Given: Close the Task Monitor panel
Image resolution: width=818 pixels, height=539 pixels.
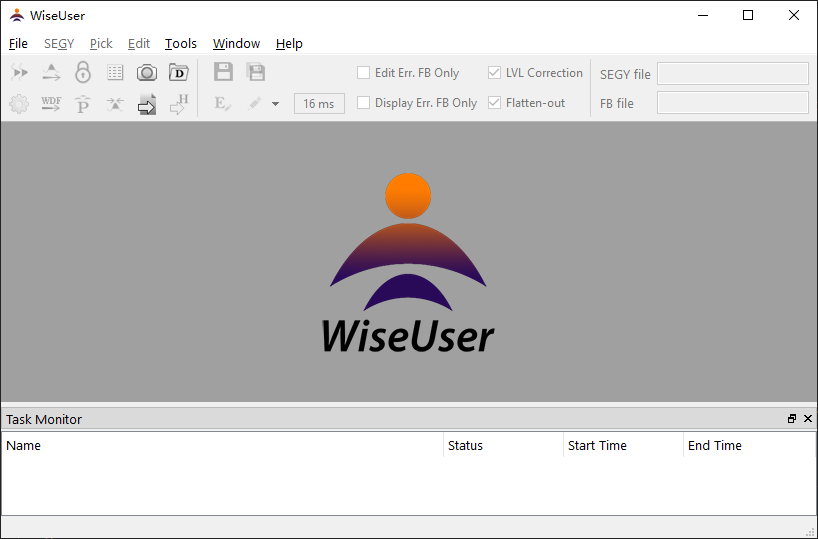Looking at the screenshot, I should click(x=808, y=418).
